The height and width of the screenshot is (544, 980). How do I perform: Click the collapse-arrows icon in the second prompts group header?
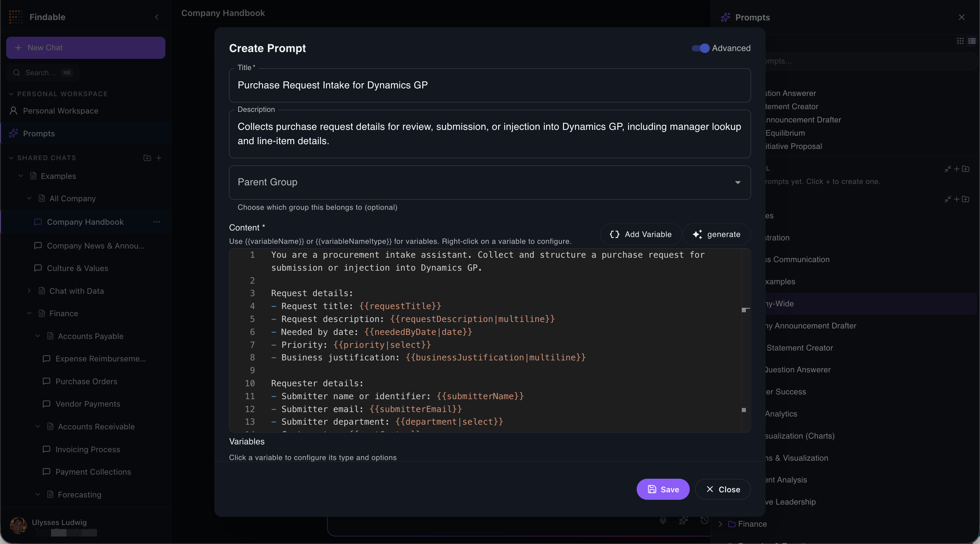click(948, 199)
